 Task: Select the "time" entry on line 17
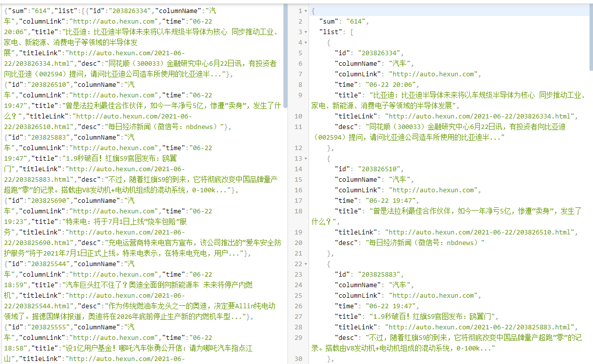[x=376, y=201]
